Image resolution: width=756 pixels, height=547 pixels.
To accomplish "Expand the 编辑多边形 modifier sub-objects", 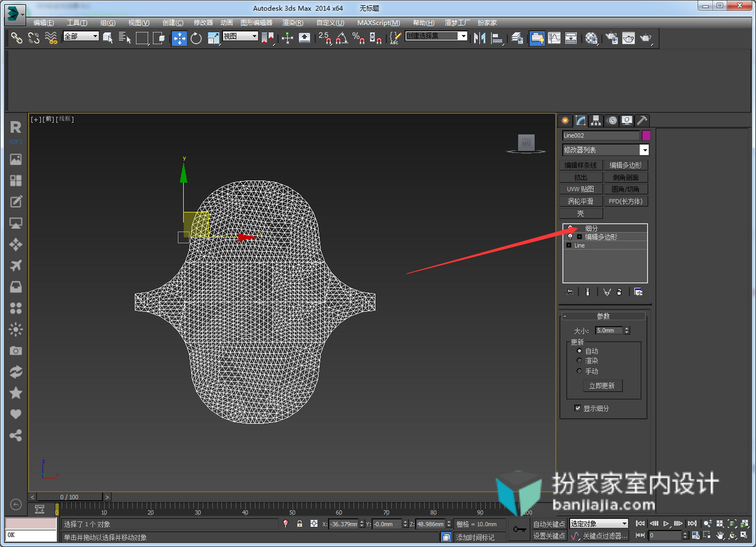I will tap(579, 237).
